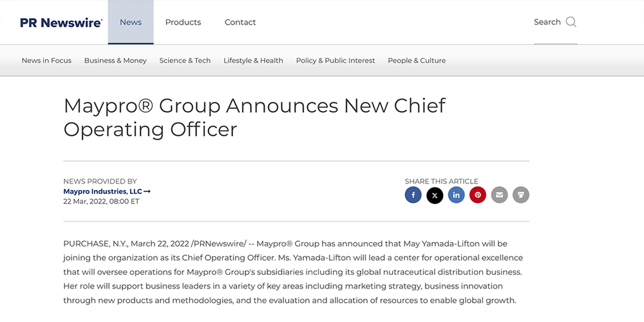
Task: Open the Contact menu item
Action: click(240, 22)
